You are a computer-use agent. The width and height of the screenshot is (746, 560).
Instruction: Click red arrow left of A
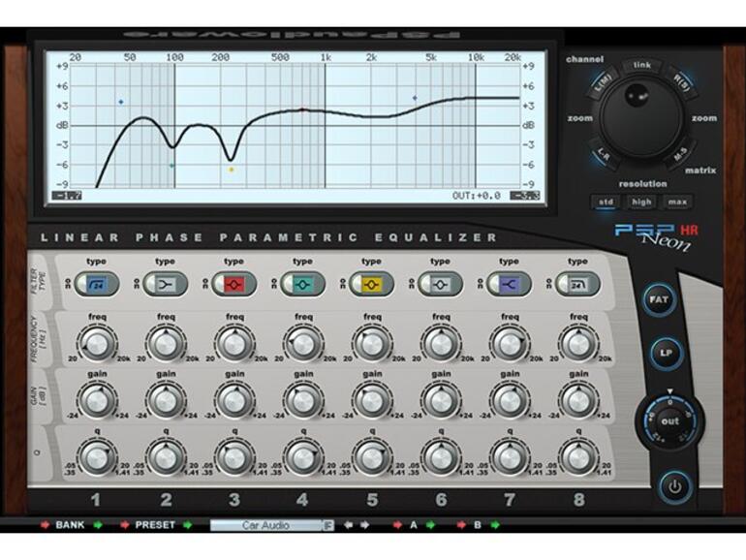pyautogui.click(x=397, y=525)
